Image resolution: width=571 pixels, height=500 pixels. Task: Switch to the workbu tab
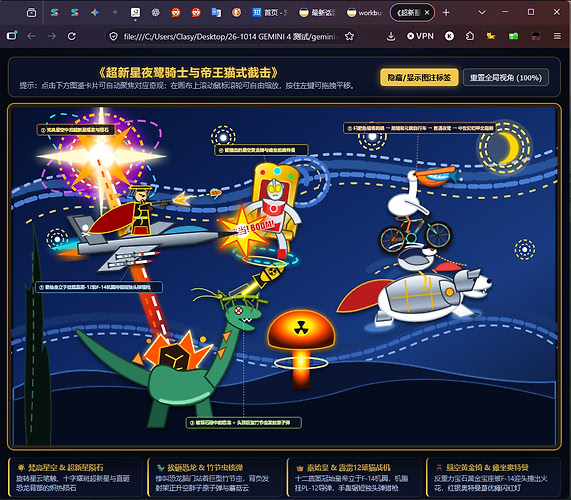[x=365, y=13]
